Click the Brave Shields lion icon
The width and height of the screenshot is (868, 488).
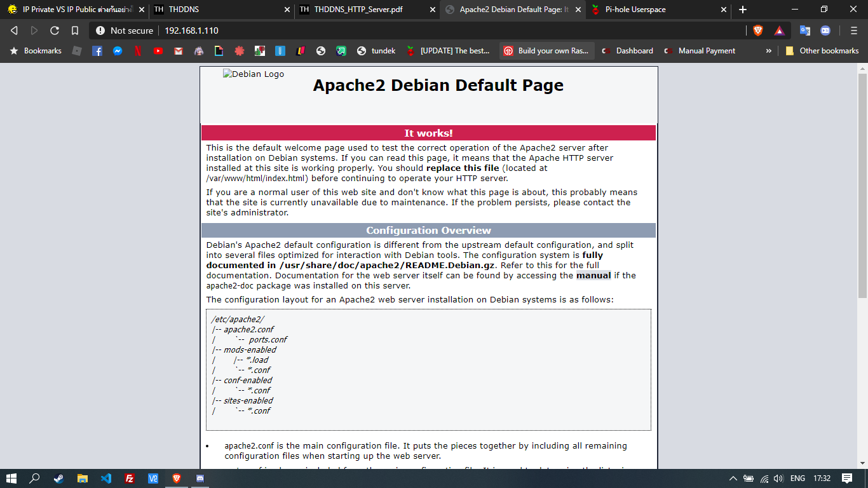click(758, 30)
